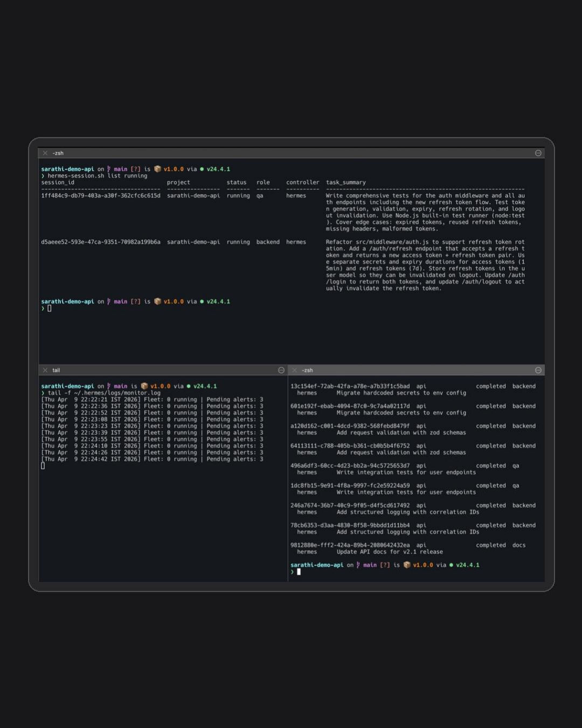Click the controller column header

[x=302, y=182]
